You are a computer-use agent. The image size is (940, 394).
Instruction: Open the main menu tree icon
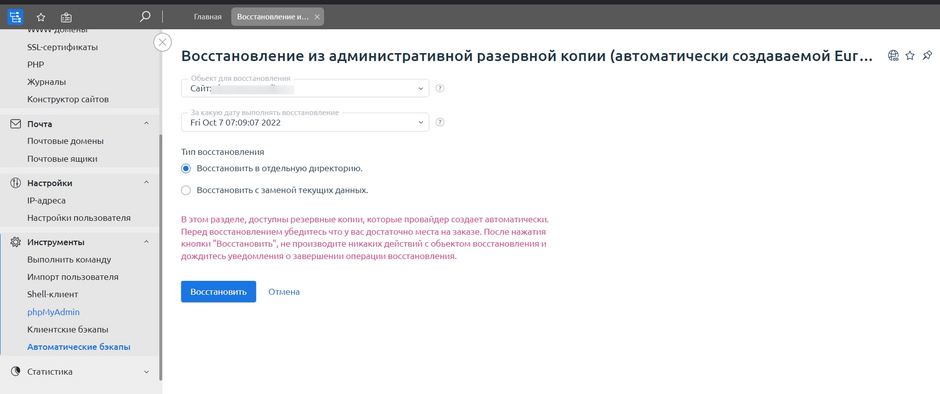tap(15, 17)
